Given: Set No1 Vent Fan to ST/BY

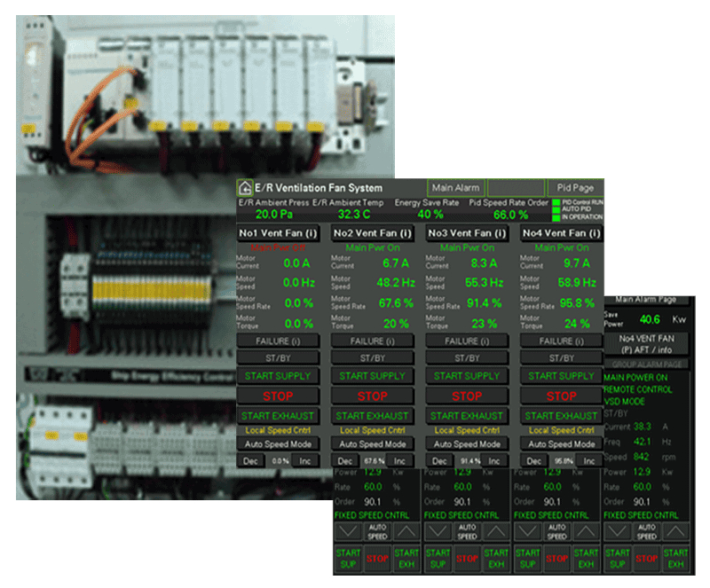Looking at the screenshot, I should click(278, 358).
